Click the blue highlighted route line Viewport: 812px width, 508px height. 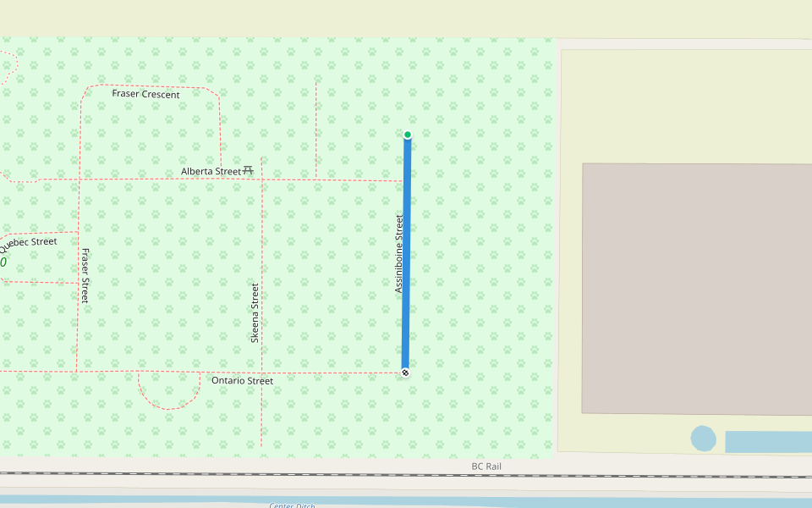[x=406, y=254]
